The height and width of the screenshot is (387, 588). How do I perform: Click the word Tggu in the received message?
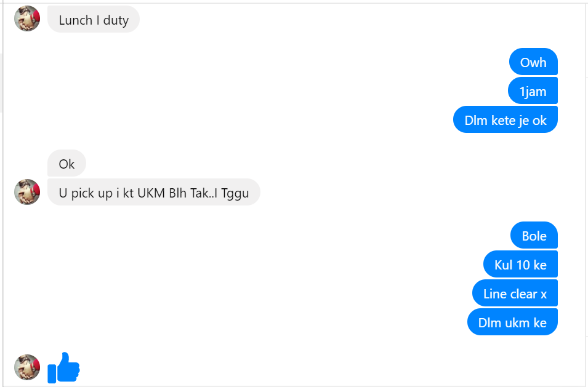[x=235, y=193]
